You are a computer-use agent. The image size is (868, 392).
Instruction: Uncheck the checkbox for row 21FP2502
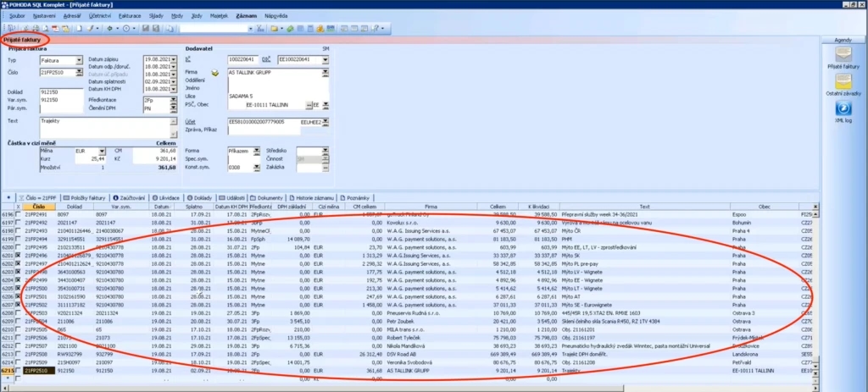click(x=18, y=305)
